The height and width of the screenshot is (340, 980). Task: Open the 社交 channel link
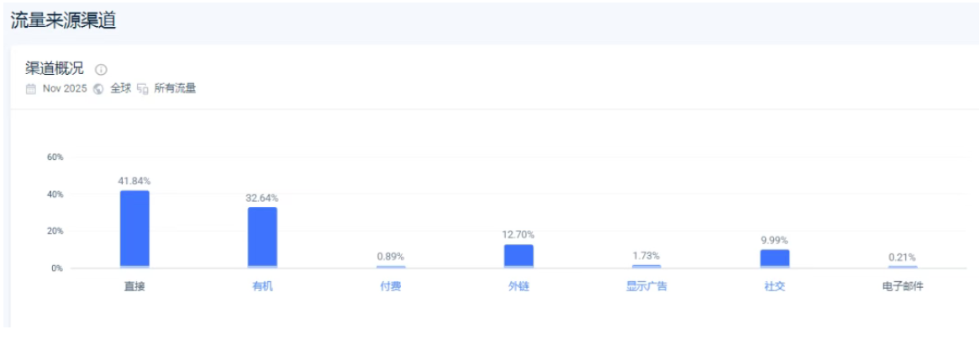(775, 286)
